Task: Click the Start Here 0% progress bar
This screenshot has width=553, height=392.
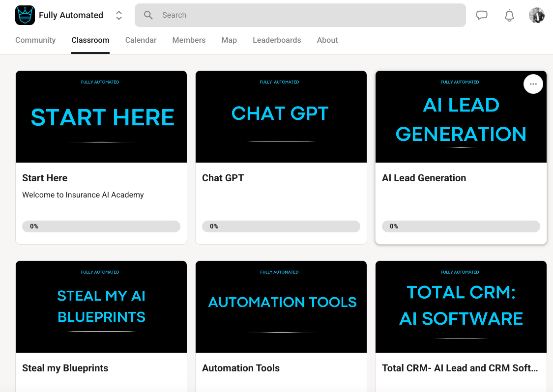Action: click(101, 226)
